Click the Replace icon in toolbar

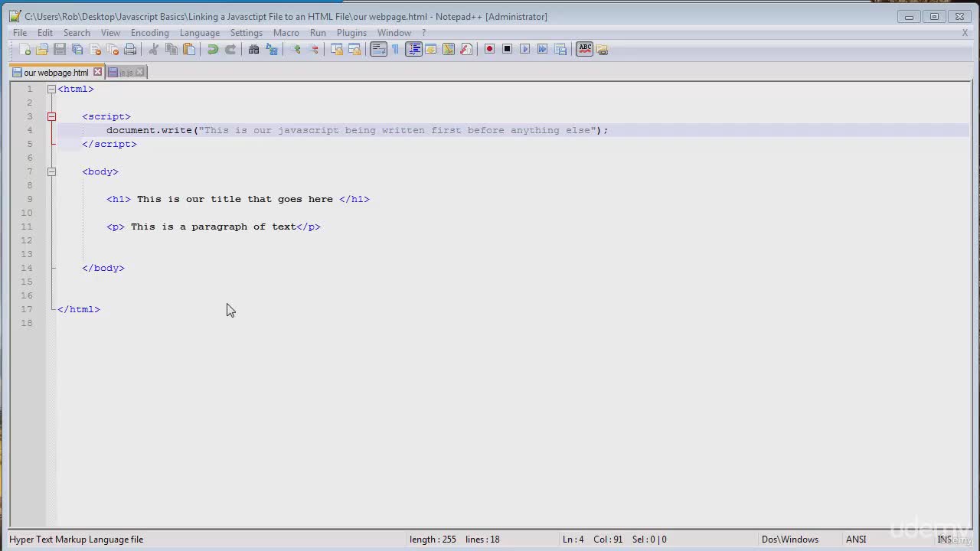pos(272,49)
